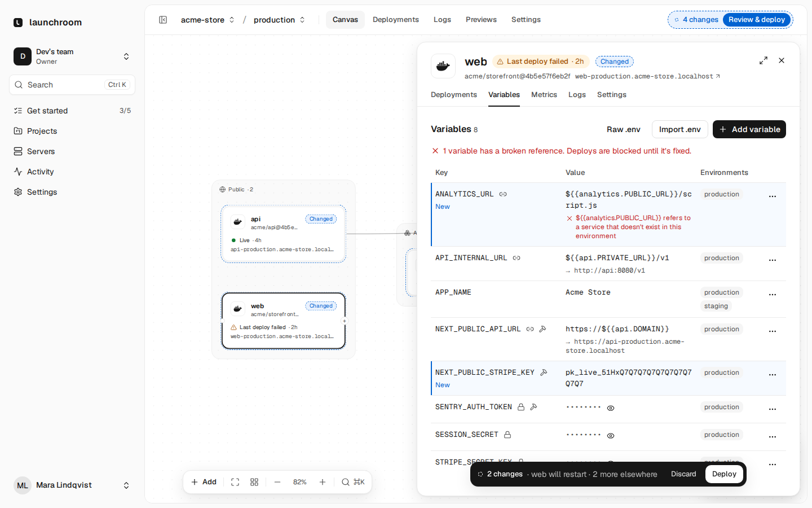Click Add variable button

[x=749, y=129]
